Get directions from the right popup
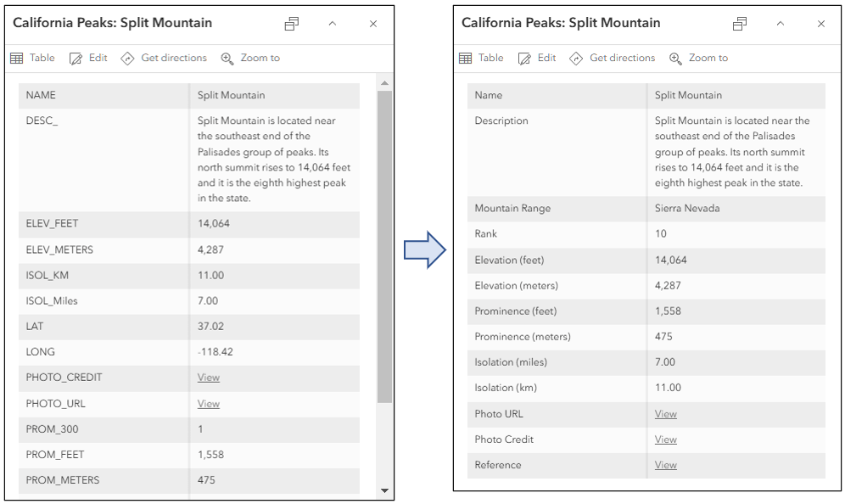 (612, 58)
